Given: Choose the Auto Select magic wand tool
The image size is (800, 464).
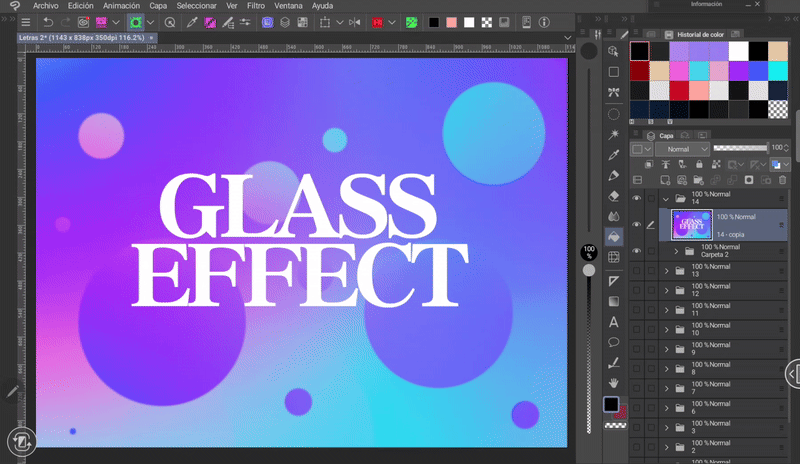Looking at the screenshot, I should click(614, 133).
